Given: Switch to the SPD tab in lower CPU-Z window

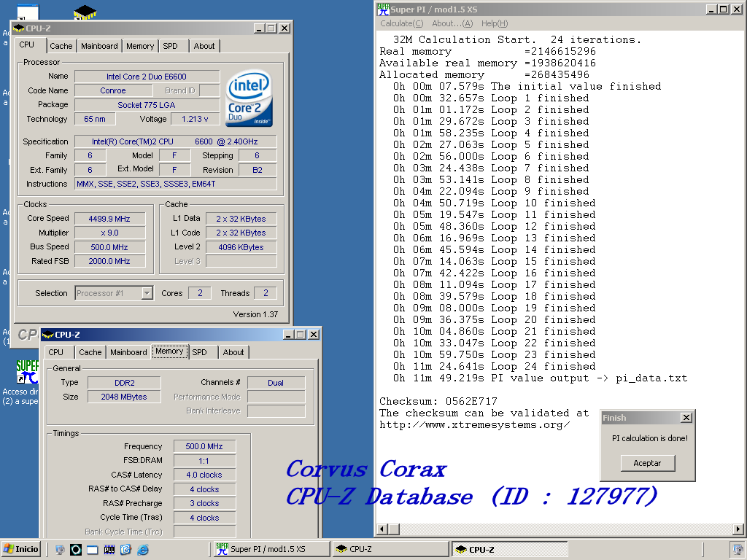Looking at the screenshot, I should [199, 352].
